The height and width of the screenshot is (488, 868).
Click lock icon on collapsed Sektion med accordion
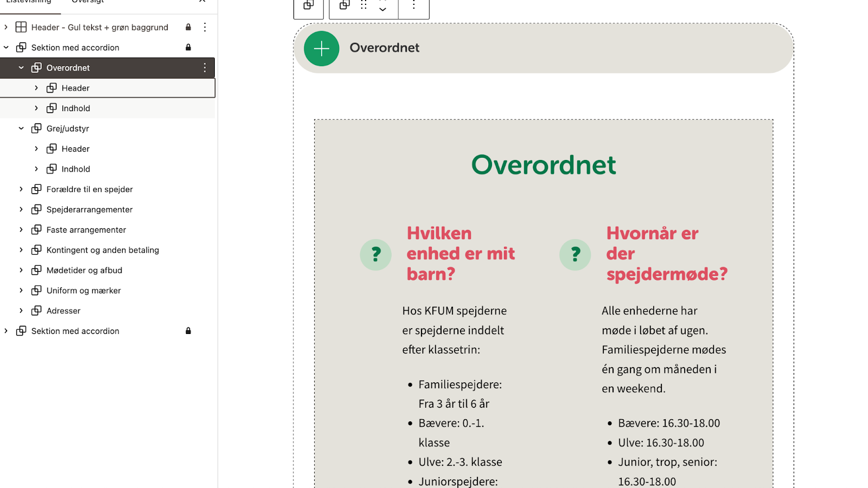(x=188, y=331)
